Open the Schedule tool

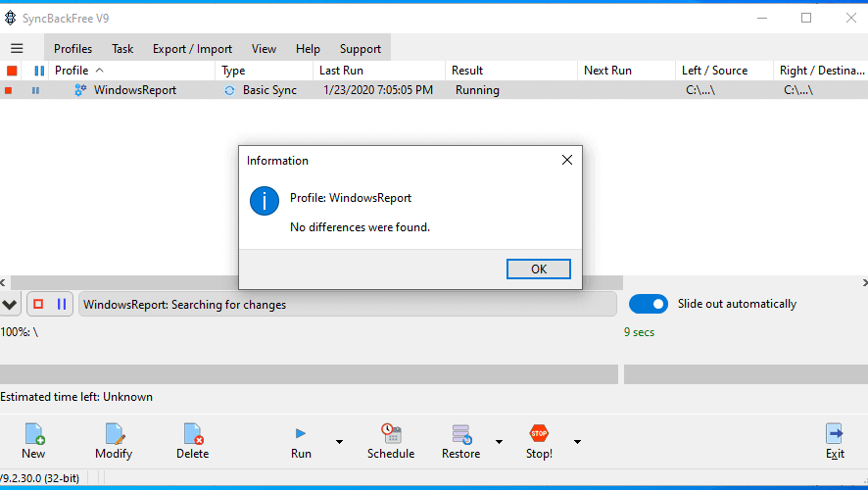[x=391, y=441]
